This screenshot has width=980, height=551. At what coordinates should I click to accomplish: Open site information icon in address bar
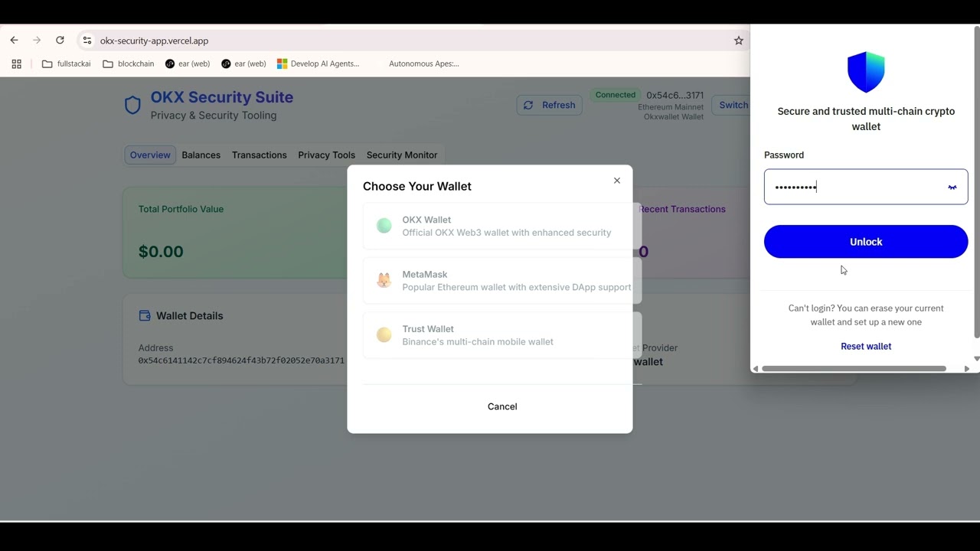[87, 41]
